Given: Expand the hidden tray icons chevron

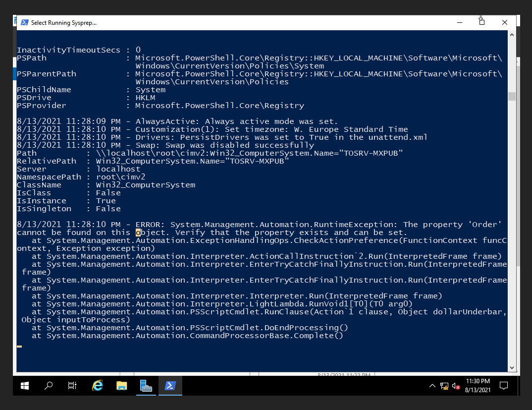Looking at the screenshot, I should 432,386.
